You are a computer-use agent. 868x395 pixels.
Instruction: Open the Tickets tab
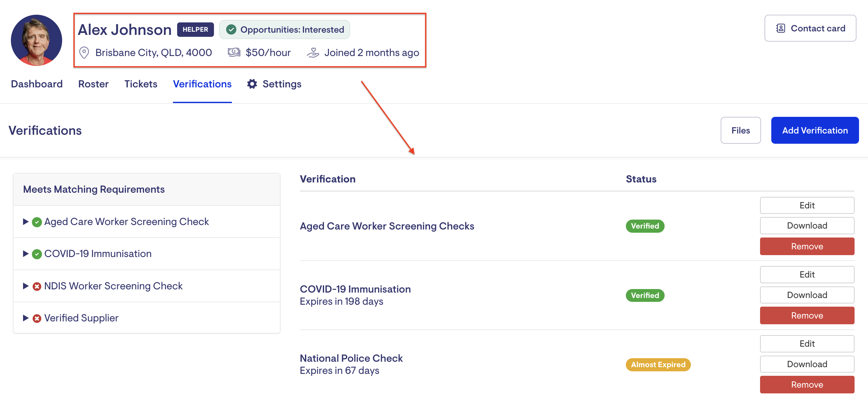(x=141, y=84)
